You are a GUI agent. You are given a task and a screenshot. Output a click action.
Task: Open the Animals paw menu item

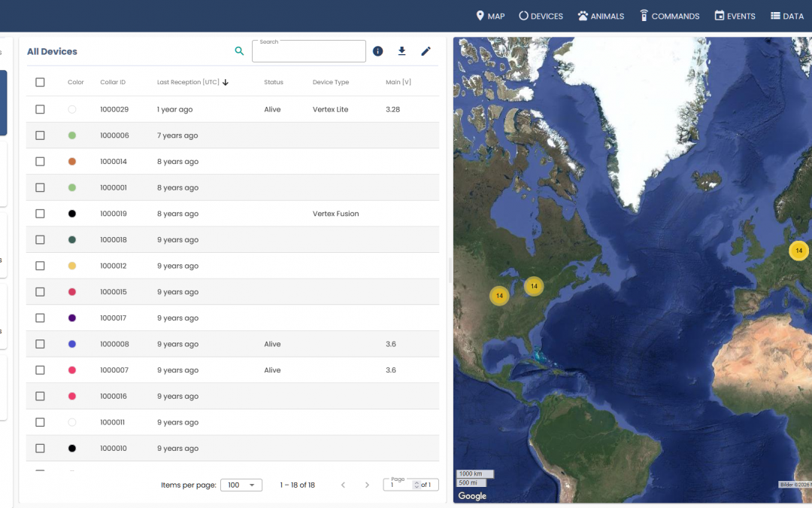coord(583,16)
